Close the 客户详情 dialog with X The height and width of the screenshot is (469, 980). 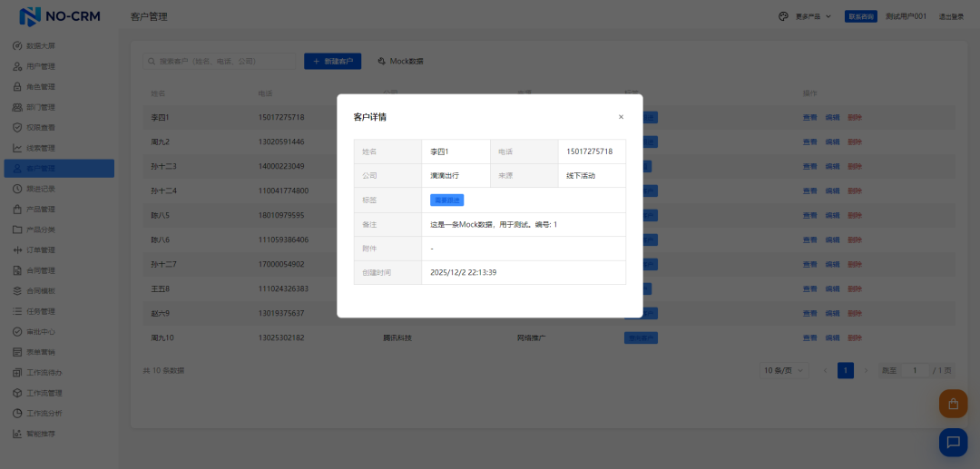[621, 117]
